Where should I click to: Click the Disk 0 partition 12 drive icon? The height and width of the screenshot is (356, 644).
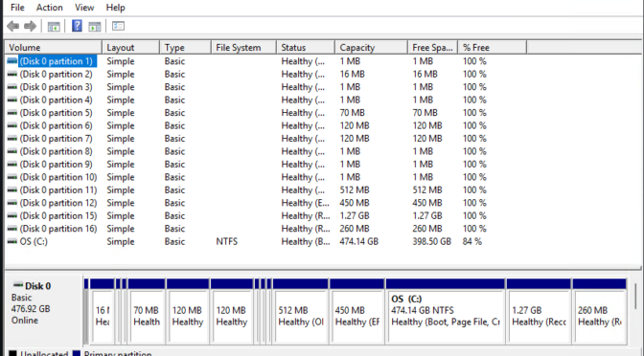pos(11,203)
